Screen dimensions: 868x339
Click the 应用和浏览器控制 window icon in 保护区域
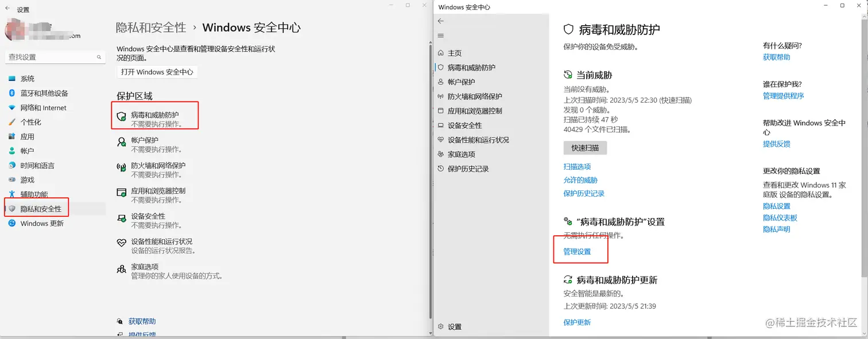coord(121,192)
